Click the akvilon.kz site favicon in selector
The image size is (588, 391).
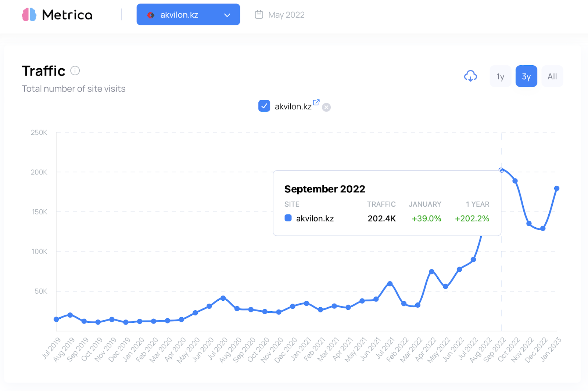pyautogui.click(x=151, y=15)
